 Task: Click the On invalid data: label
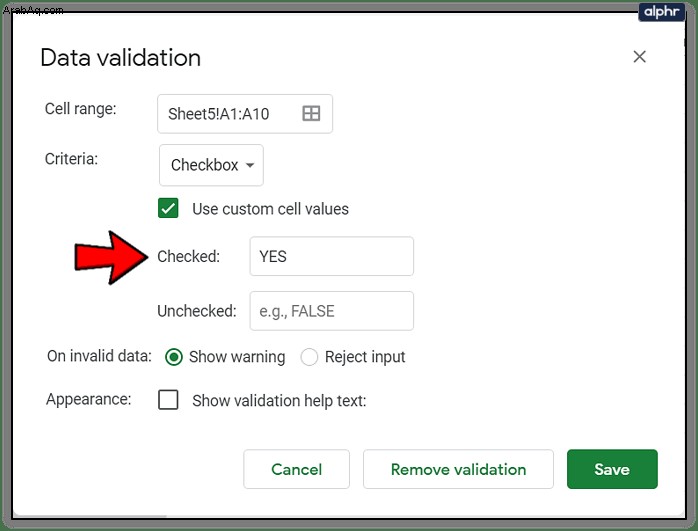point(99,356)
